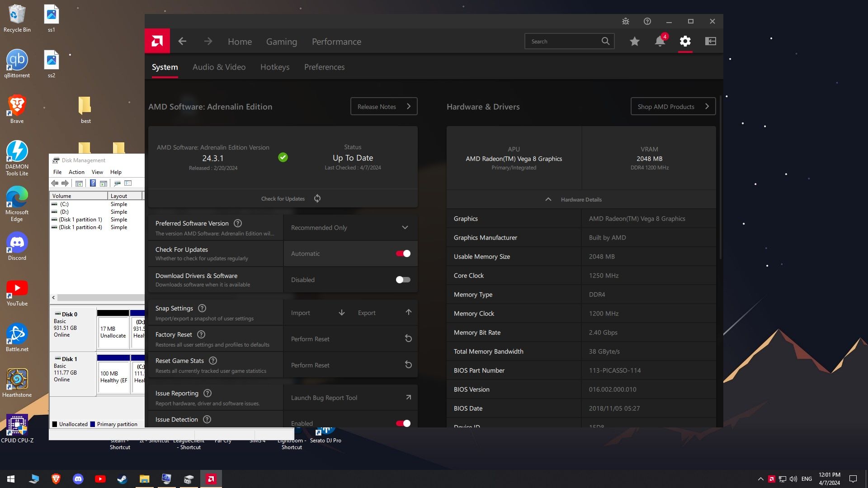
Task: Click Launch Bug Report Tool arrow icon
Action: pyautogui.click(x=408, y=397)
